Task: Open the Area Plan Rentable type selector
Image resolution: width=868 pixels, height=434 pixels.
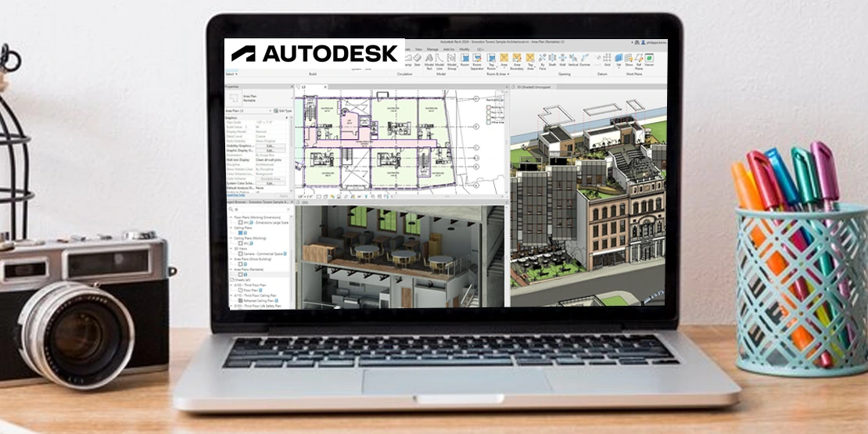Action: [x=259, y=98]
